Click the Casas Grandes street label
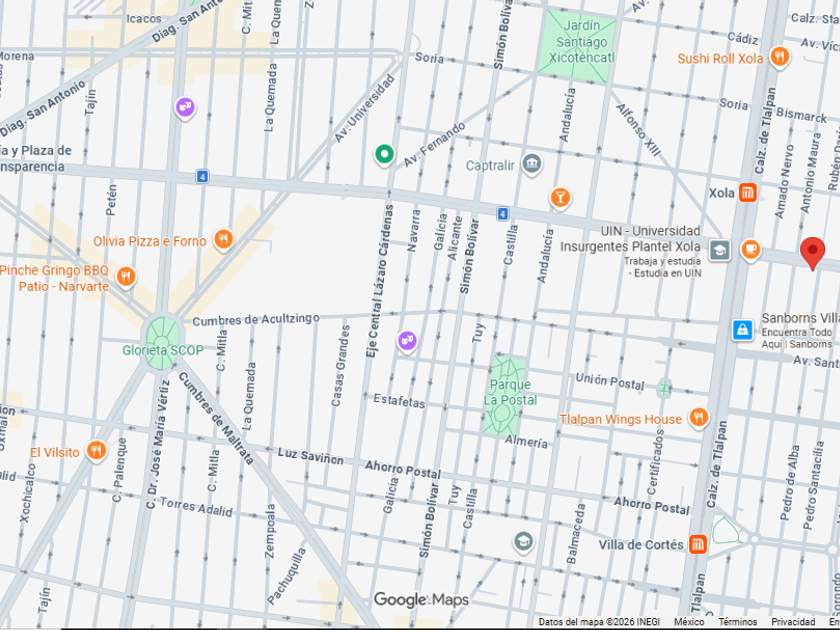 click(341, 365)
